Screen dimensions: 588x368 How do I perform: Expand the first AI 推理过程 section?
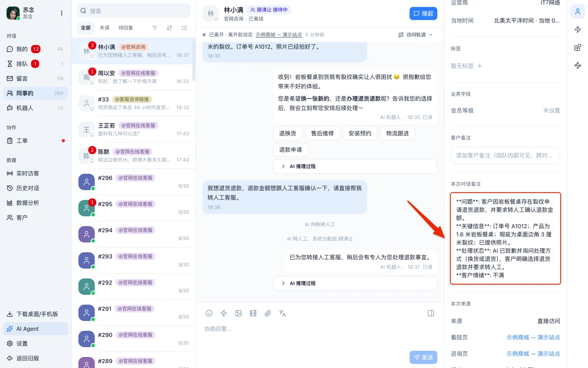tap(355, 166)
